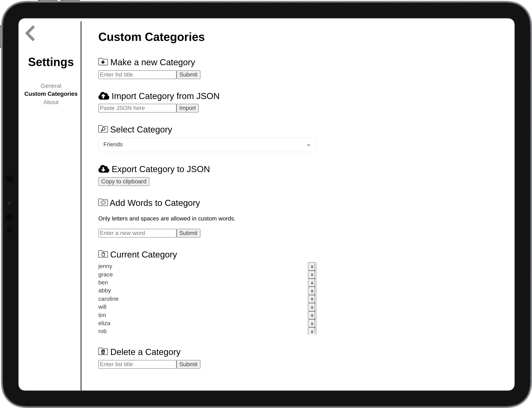Remove rob from the category
532x408 pixels.
312,331
